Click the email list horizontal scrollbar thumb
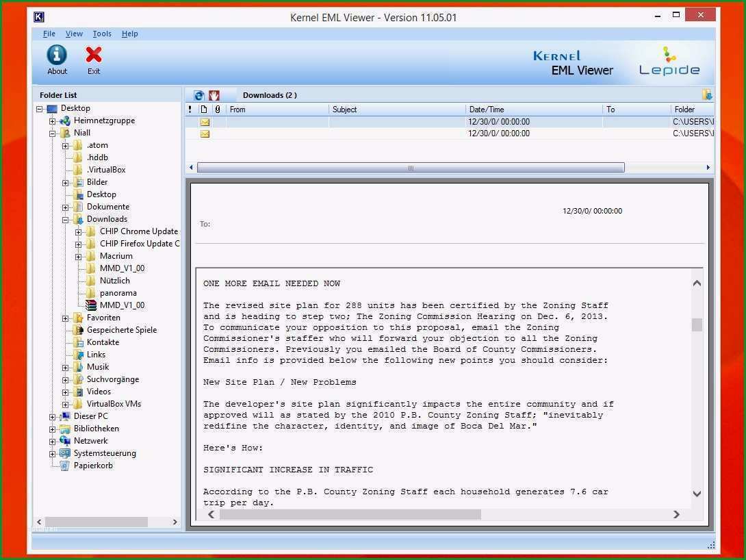 coord(411,168)
